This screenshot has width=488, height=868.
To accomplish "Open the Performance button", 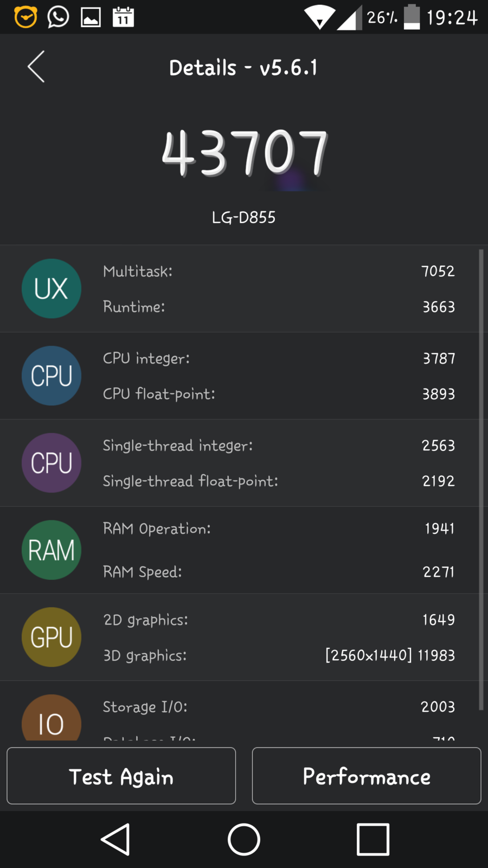I will point(367,776).
